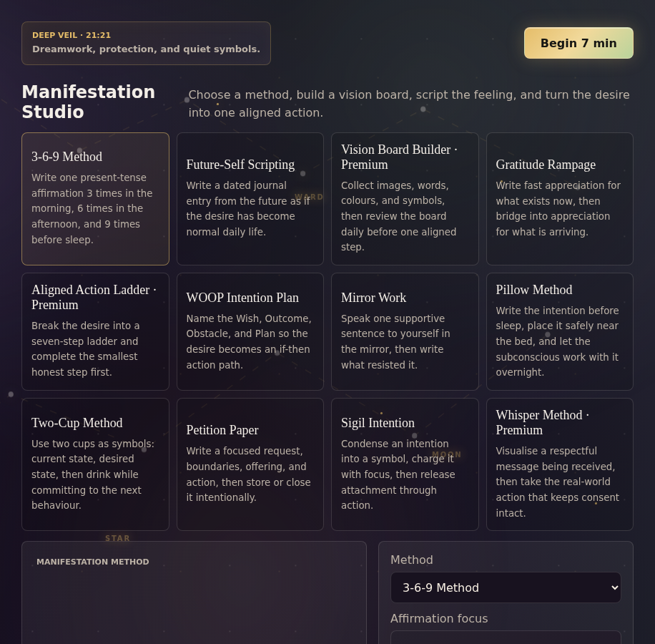Click the Deep Veil 21:21 banner
Screen dimensions: 655x644
click(146, 43)
